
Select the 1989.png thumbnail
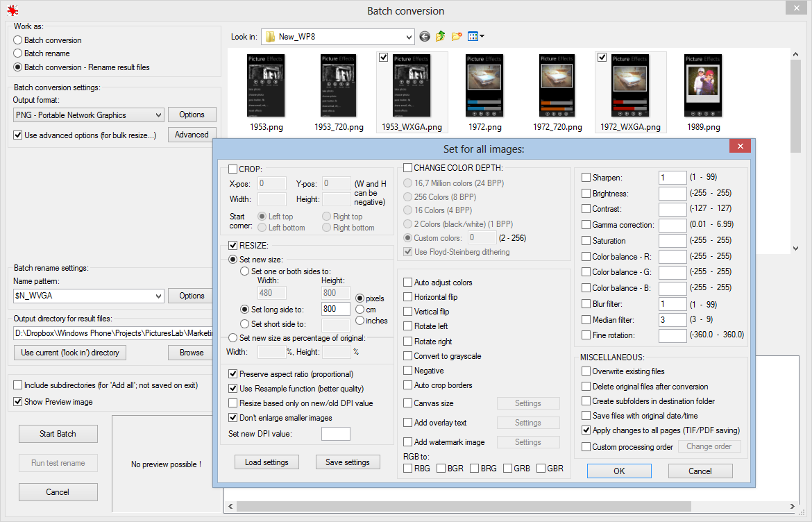(x=703, y=85)
